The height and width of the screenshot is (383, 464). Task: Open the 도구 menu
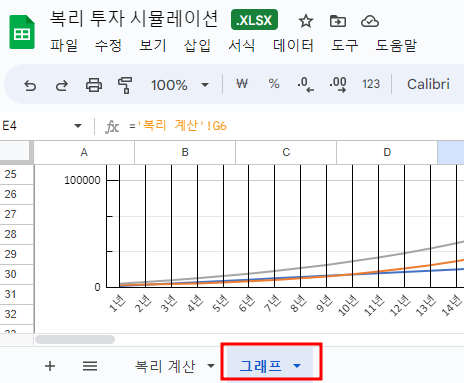pos(345,45)
